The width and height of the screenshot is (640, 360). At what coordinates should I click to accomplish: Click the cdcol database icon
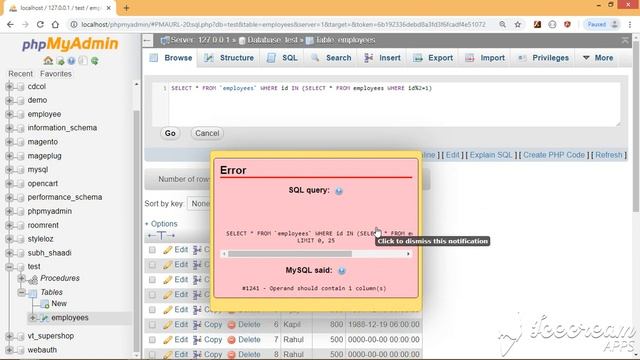(x=20, y=87)
